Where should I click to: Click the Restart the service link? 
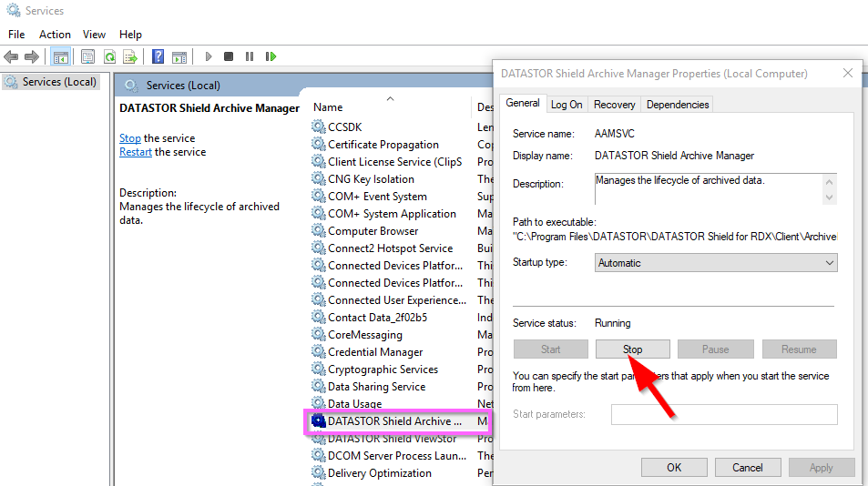pos(136,152)
